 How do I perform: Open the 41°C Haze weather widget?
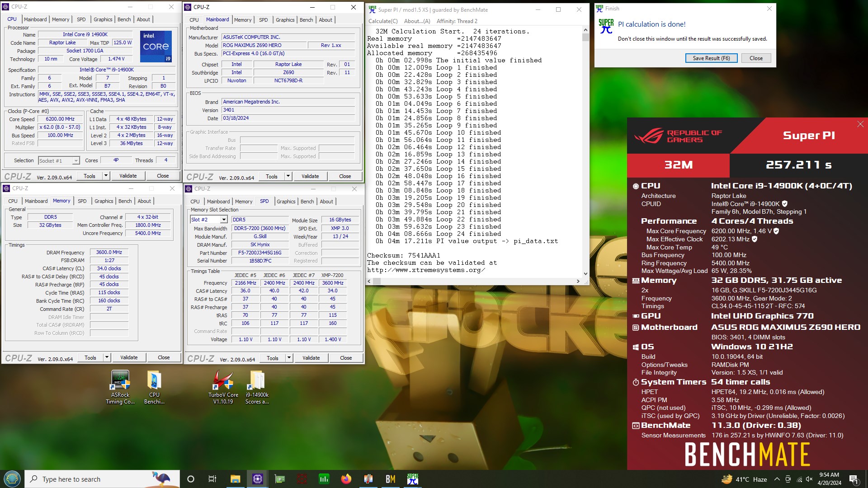pos(745,479)
